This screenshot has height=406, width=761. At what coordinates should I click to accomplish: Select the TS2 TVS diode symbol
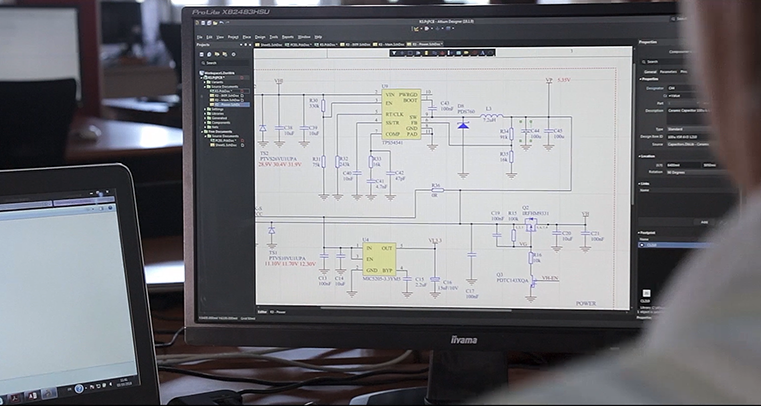click(x=263, y=129)
